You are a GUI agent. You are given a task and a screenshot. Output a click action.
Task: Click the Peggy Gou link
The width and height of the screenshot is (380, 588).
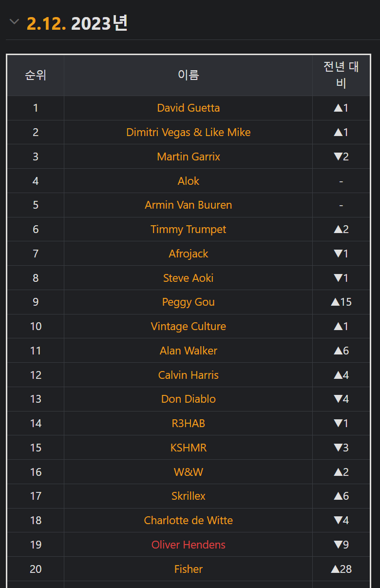coord(188,302)
